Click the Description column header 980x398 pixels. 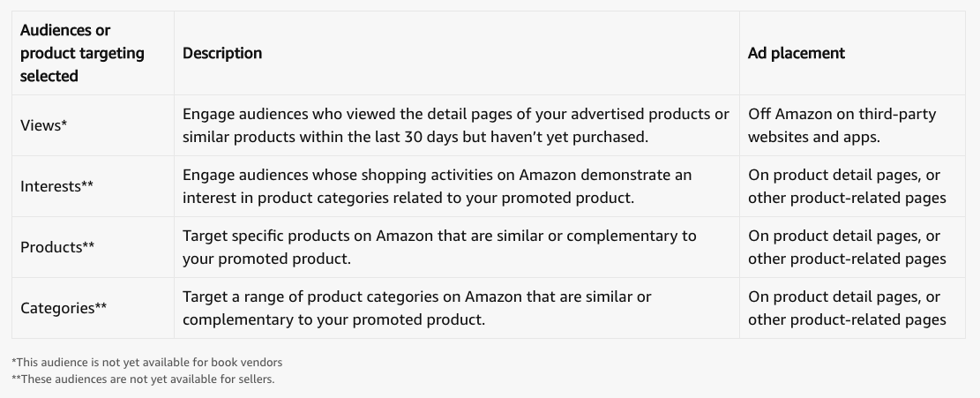point(222,53)
